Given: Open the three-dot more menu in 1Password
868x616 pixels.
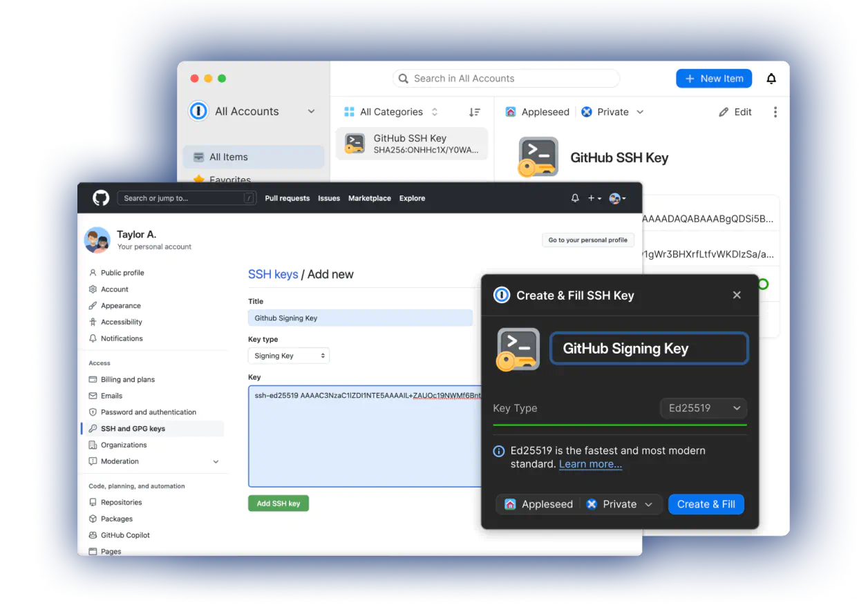Looking at the screenshot, I should click(x=775, y=112).
